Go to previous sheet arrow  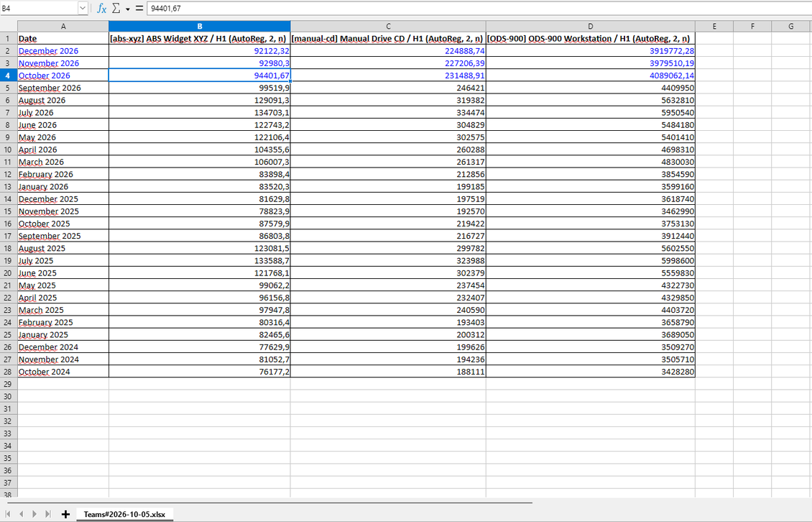pyautogui.click(x=22, y=513)
